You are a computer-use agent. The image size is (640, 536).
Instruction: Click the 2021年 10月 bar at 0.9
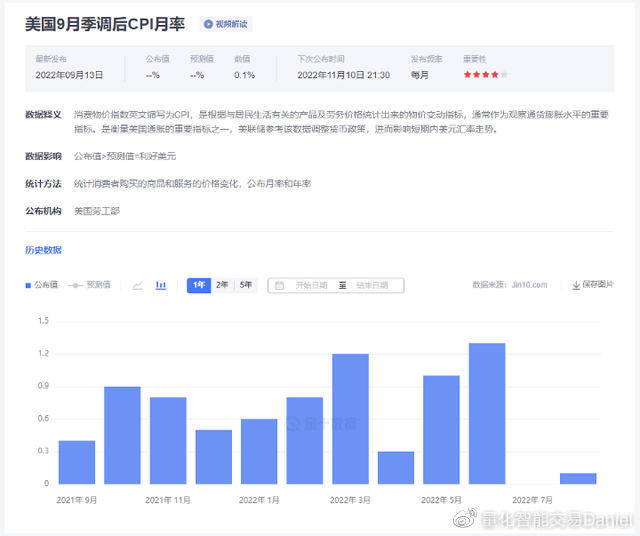click(122, 435)
